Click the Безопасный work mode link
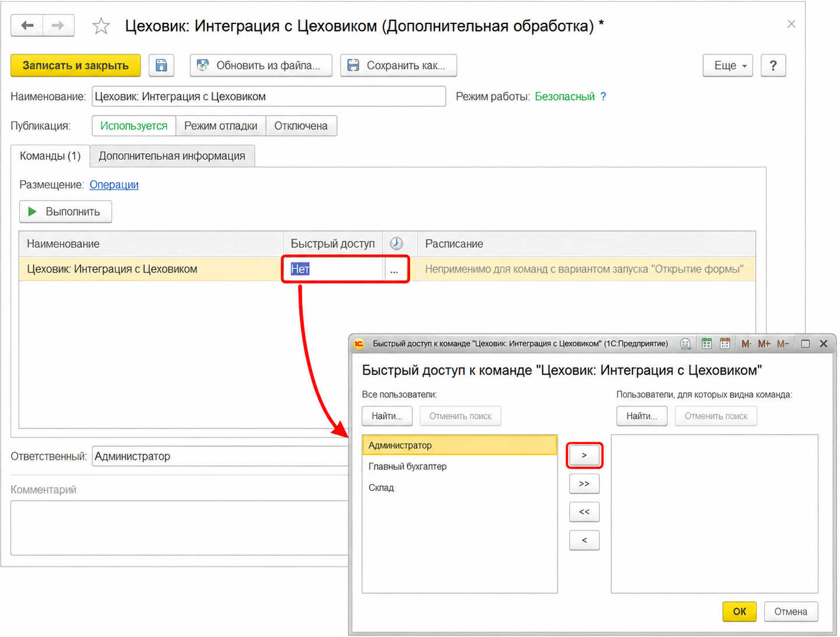This screenshot has width=840, height=637. 564,96
